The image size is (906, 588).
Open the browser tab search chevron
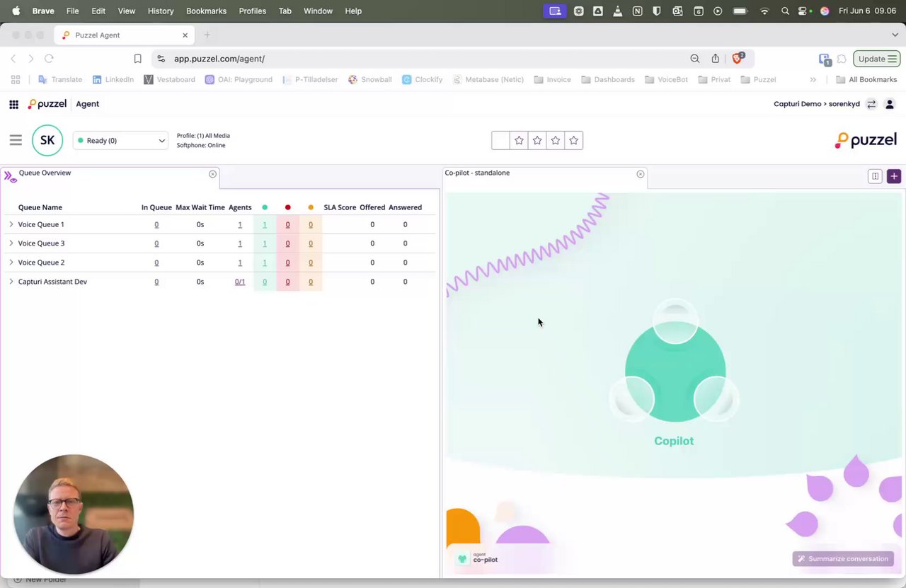[x=895, y=35]
